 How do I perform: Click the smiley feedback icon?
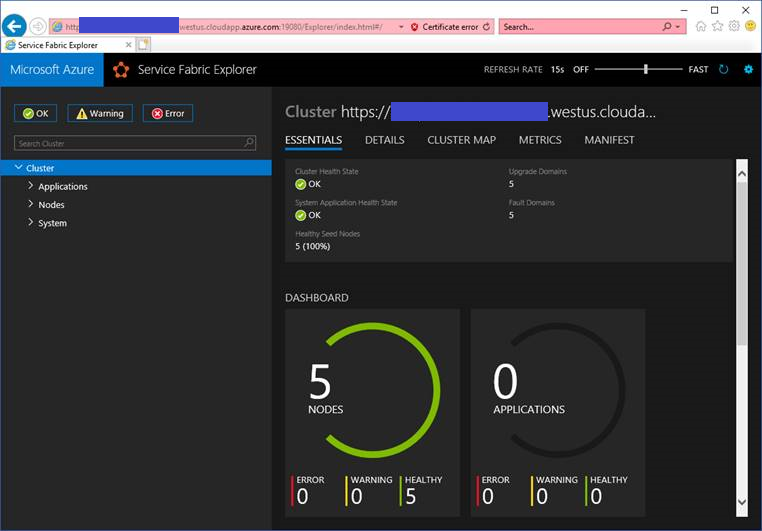coord(750,26)
